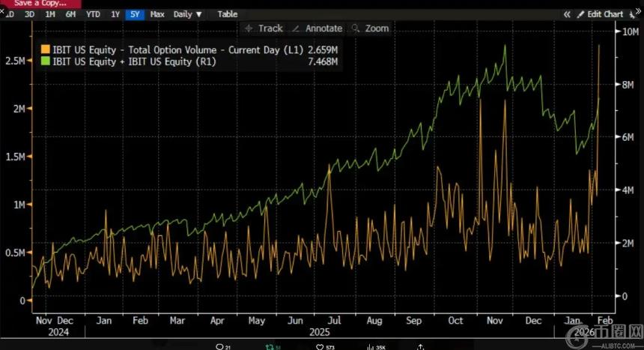Click green IBIT US Equity legend swatch
This screenshot has height=350, width=644.
(x=45, y=61)
